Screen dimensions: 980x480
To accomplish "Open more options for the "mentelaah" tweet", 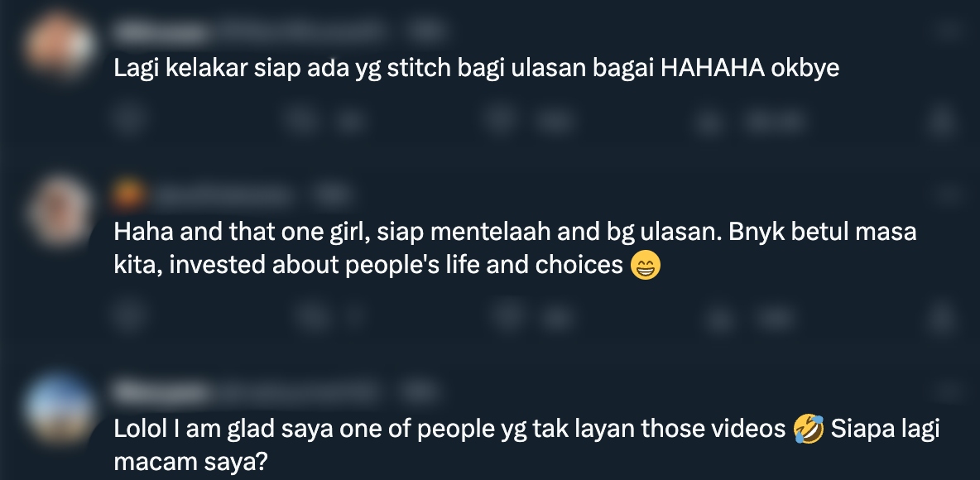I will point(949,194).
